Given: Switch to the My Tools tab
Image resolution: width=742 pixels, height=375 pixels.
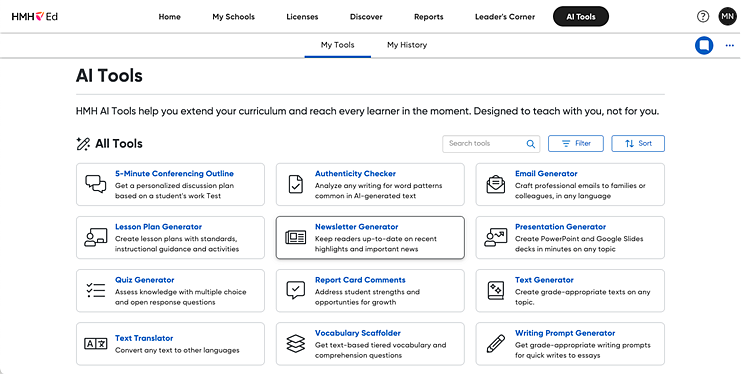Looking at the screenshot, I should (337, 45).
